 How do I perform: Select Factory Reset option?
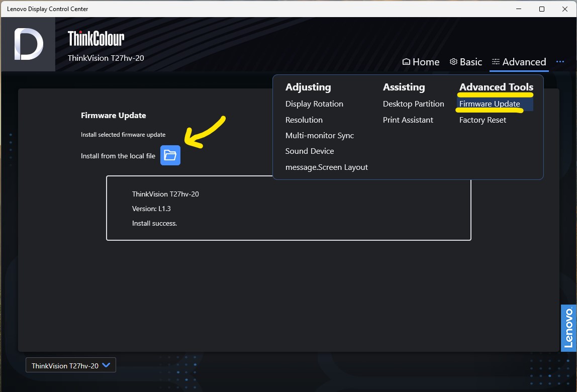(483, 120)
